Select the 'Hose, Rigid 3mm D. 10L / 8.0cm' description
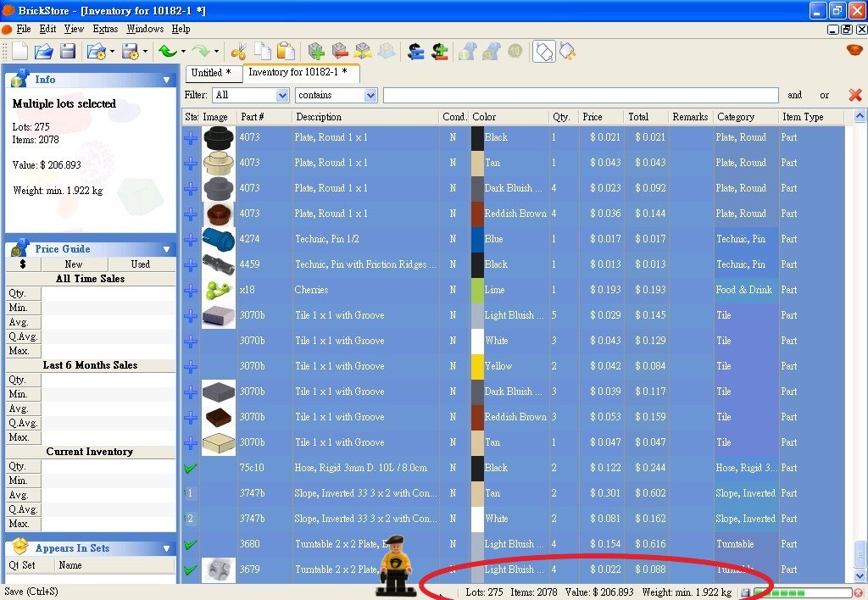 click(360, 469)
